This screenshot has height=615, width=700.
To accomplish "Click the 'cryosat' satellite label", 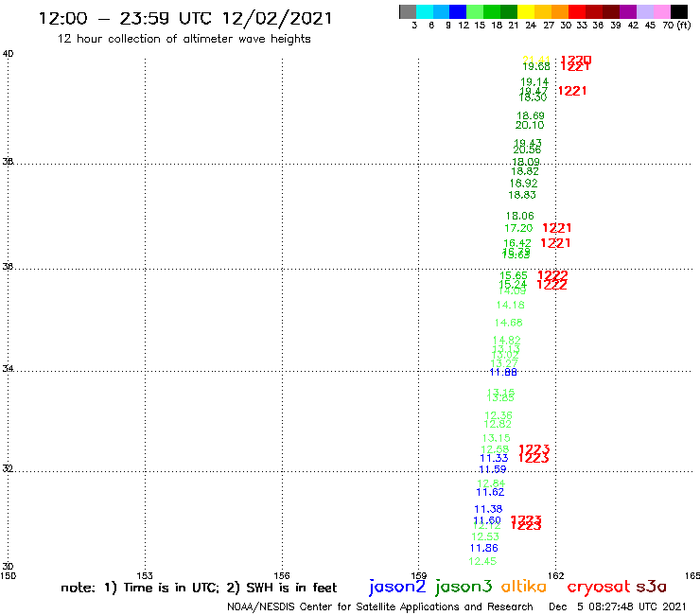I will click(x=599, y=588).
